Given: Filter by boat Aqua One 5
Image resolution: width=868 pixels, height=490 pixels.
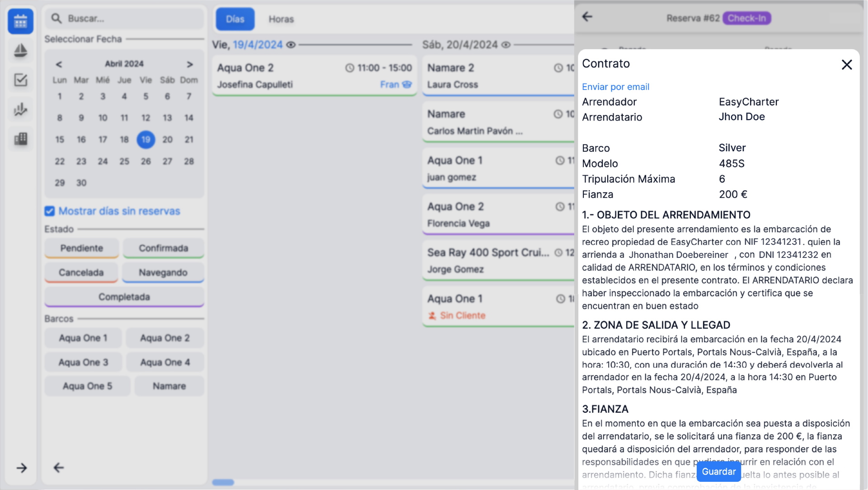Looking at the screenshot, I should coord(88,386).
